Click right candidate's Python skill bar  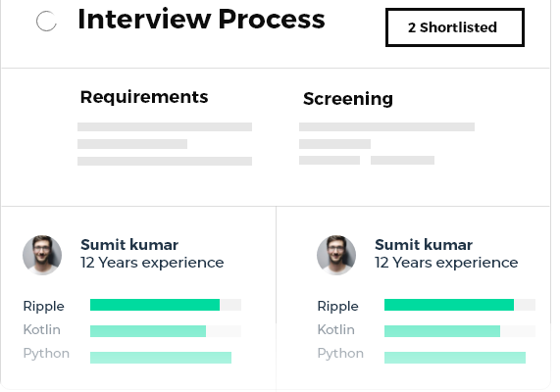pos(455,358)
